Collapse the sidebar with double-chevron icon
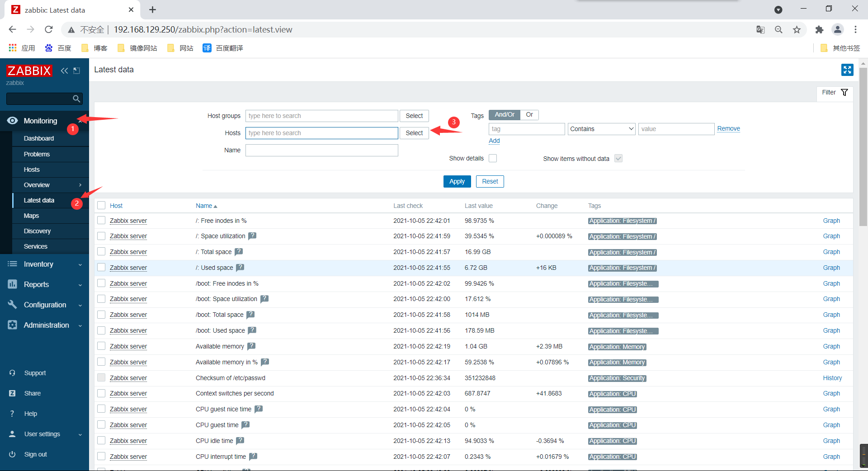 click(64, 71)
